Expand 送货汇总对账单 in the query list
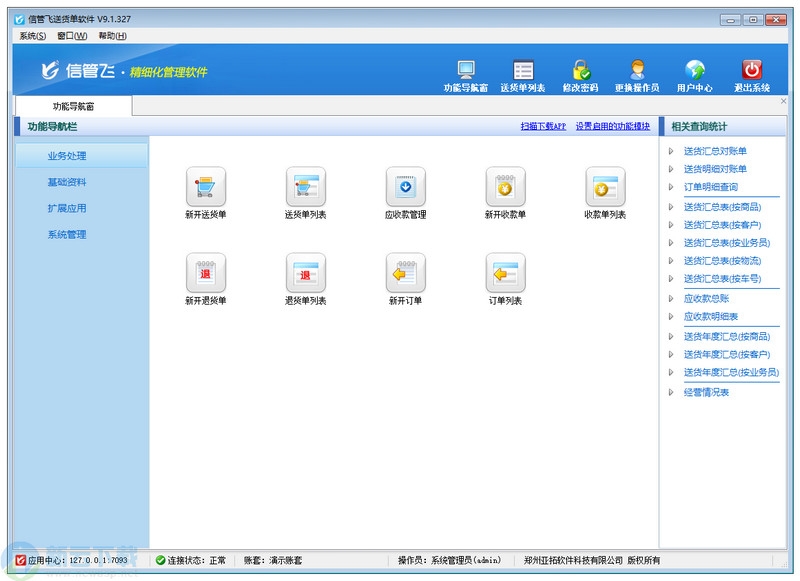This screenshot has height=581, width=800. click(x=714, y=151)
